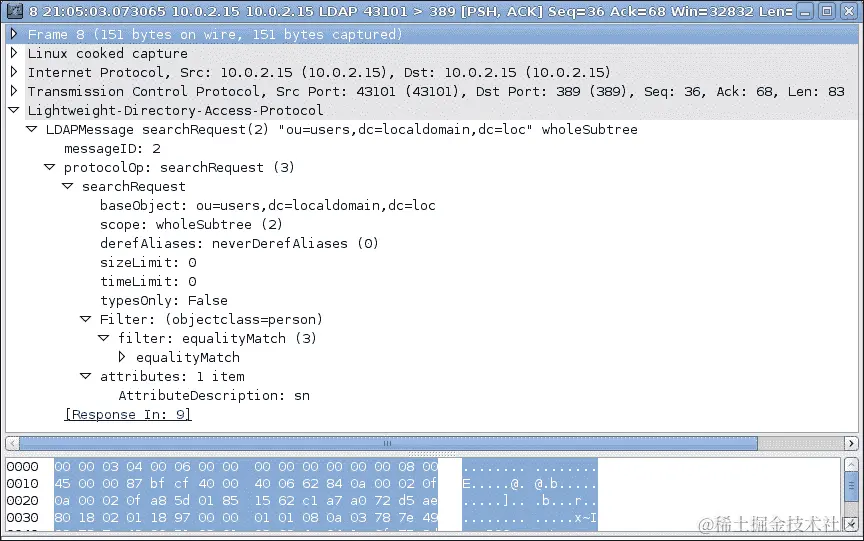Screen dimensions: 864x541
Task: Click the horizontal scrollbar right arrow
Action: click(851, 443)
